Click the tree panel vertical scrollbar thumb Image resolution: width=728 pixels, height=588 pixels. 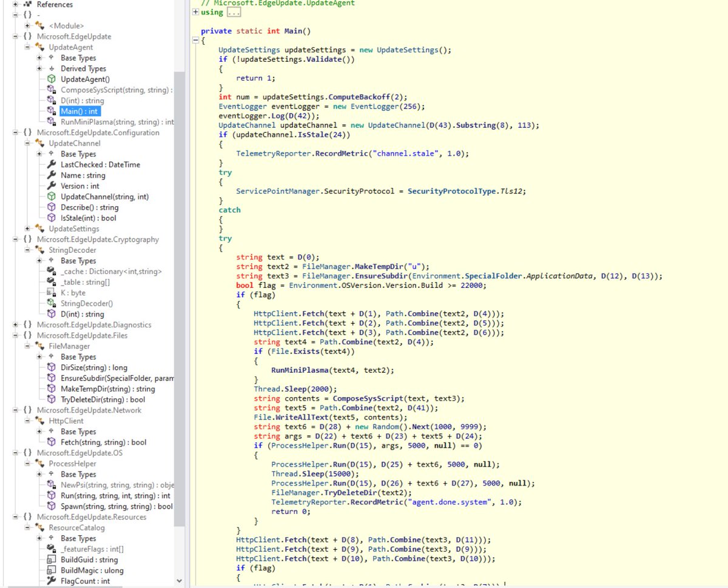(x=179, y=298)
